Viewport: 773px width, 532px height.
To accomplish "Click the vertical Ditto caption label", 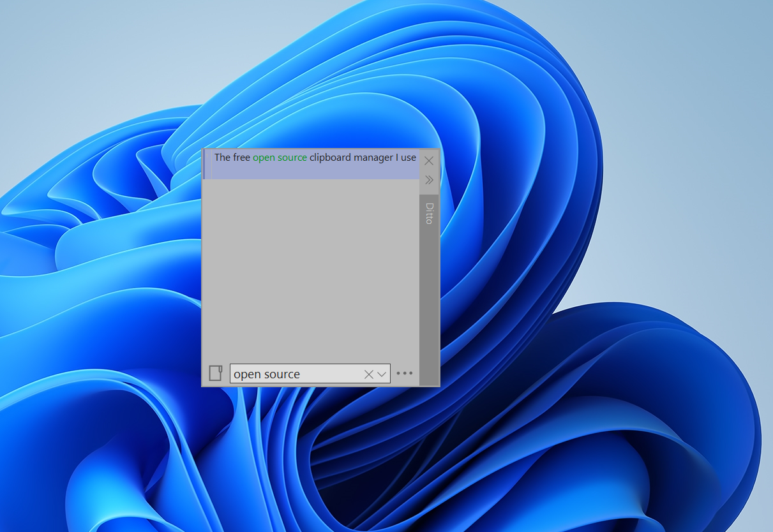I will tap(429, 214).
